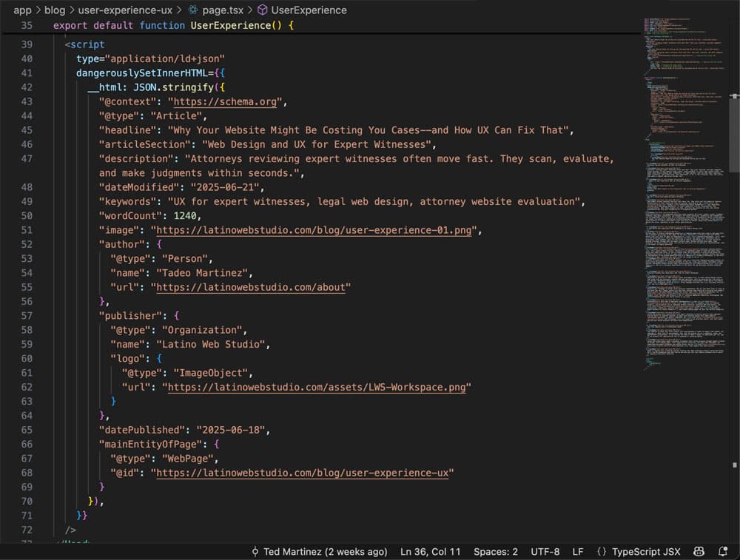Change encoding via 'UTF-8' status item
The height and width of the screenshot is (560, 740).
545,552
